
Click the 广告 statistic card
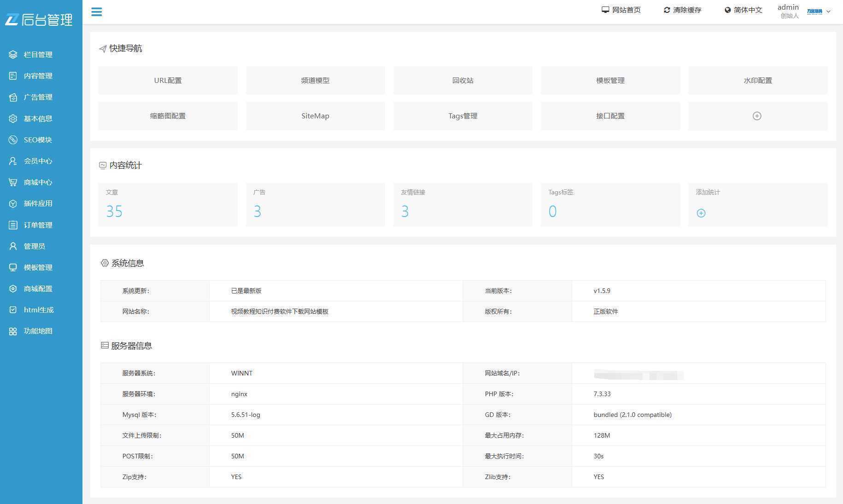[316, 205]
